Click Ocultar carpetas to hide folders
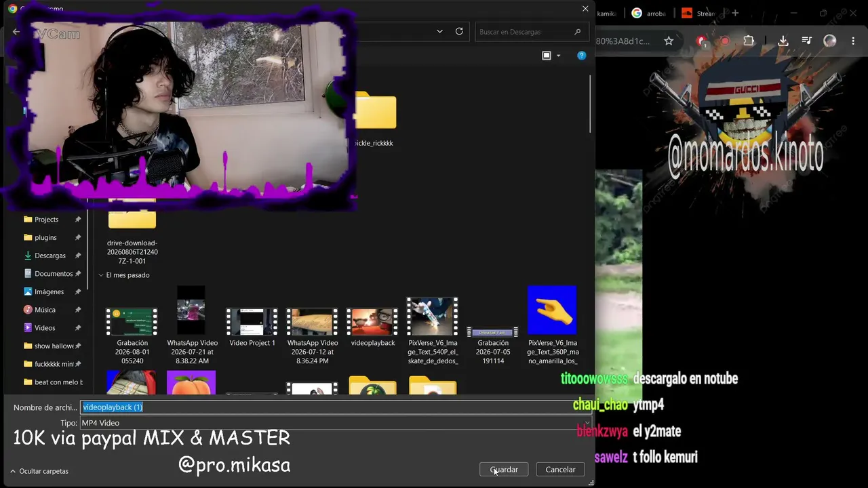Viewport: 868px width, 488px height. click(x=39, y=471)
